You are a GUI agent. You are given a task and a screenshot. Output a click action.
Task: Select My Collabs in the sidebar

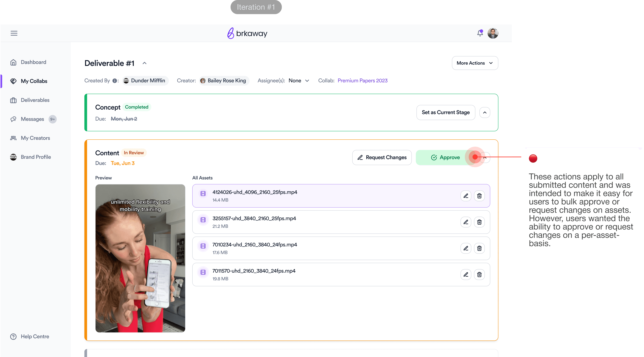point(29,81)
